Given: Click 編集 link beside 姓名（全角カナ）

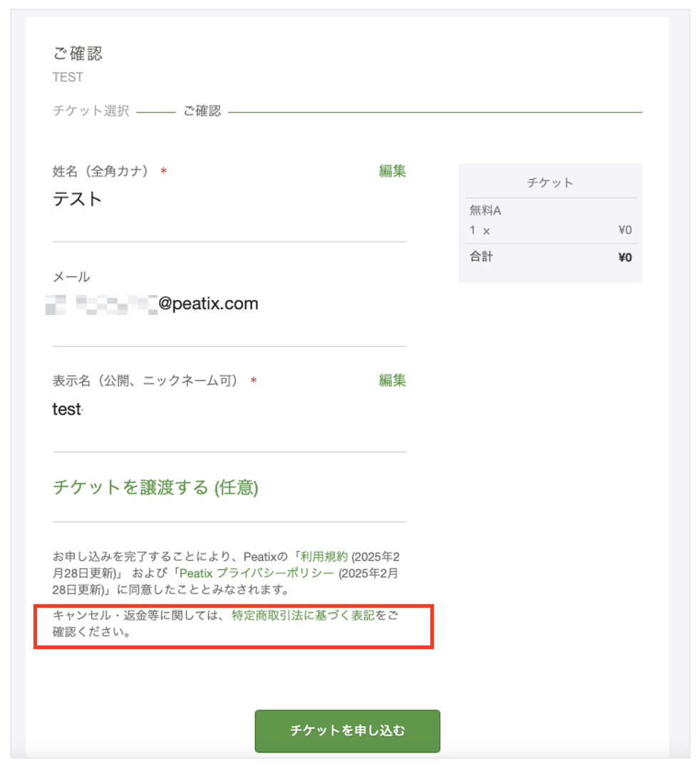Looking at the screenshot, I should click(392, 171).
